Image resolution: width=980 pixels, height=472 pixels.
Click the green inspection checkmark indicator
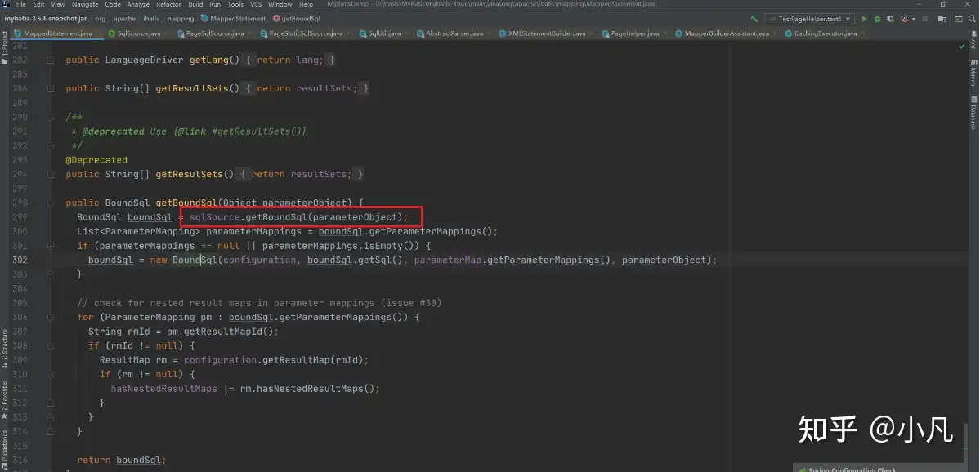point(961,47)
